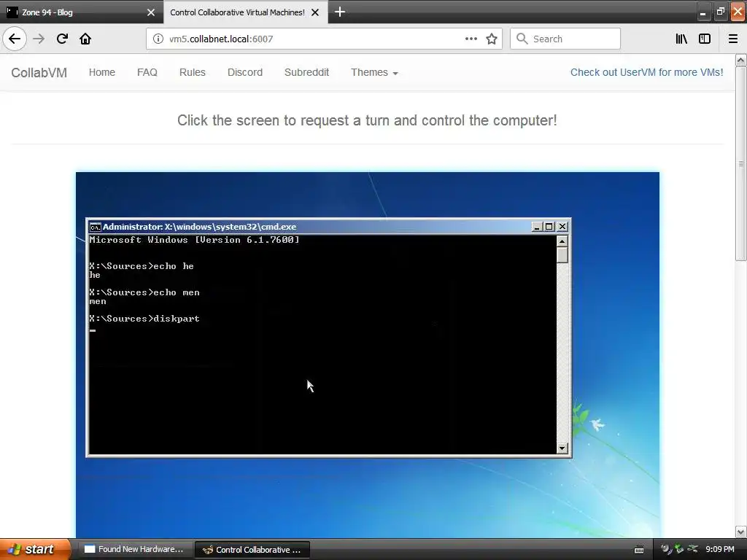Screen dimensions: 747x560
Task: Reload the current page
Action: pos(62,39)
